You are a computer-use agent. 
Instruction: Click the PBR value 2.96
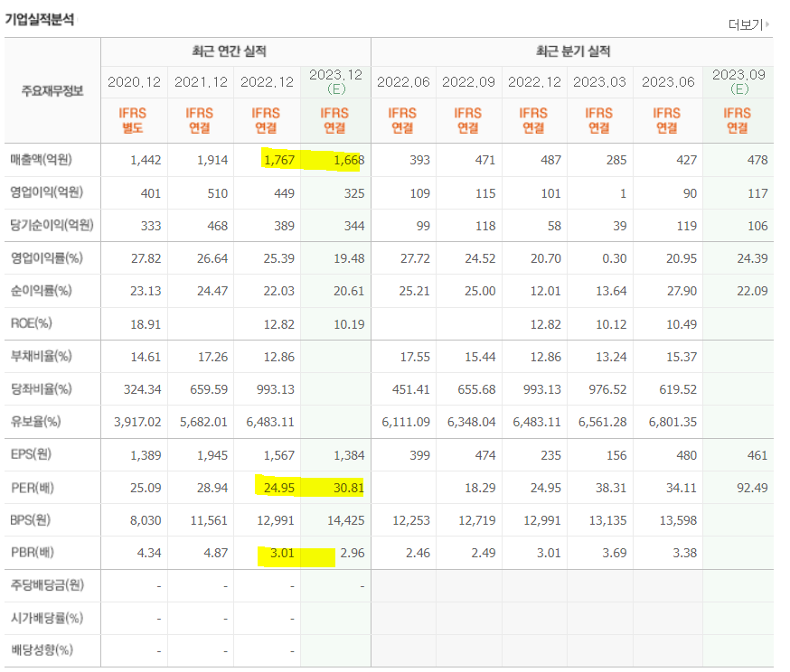(x=353, y=553)
